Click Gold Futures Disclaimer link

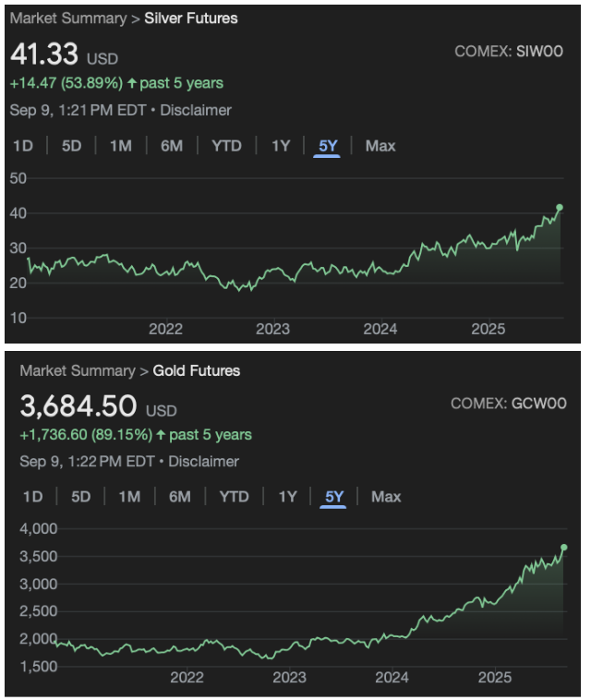pos(203,461)
